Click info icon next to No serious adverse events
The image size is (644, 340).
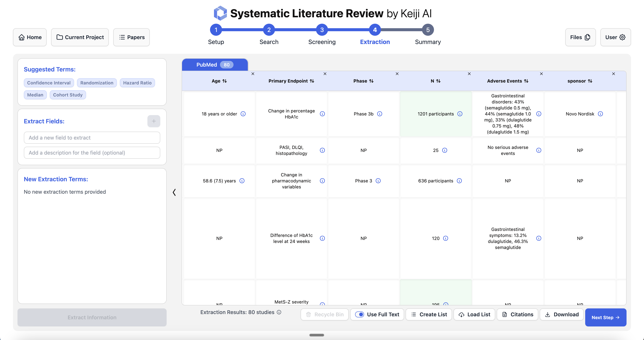point(539,150)
